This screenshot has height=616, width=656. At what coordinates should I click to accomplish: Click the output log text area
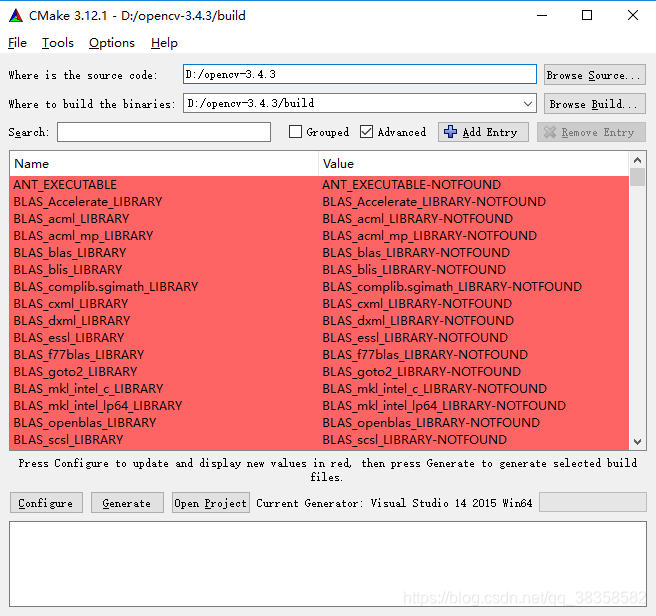click(x=328, y=564)
